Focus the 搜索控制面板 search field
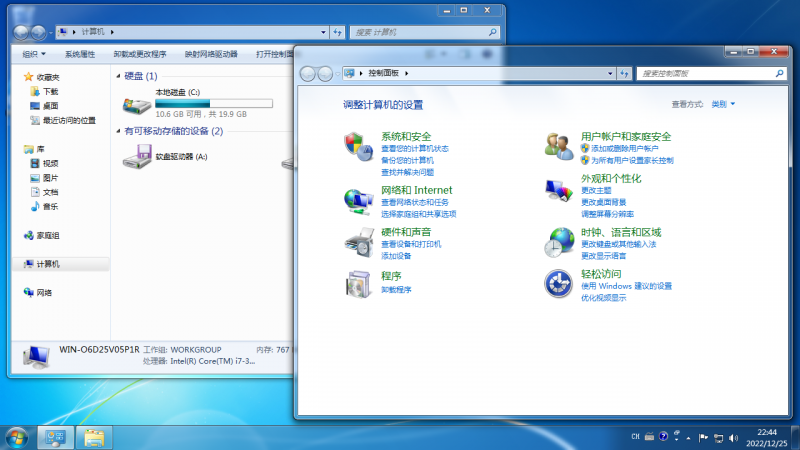The height and width of the screenshot is (450, 800). tap(712, 73)
